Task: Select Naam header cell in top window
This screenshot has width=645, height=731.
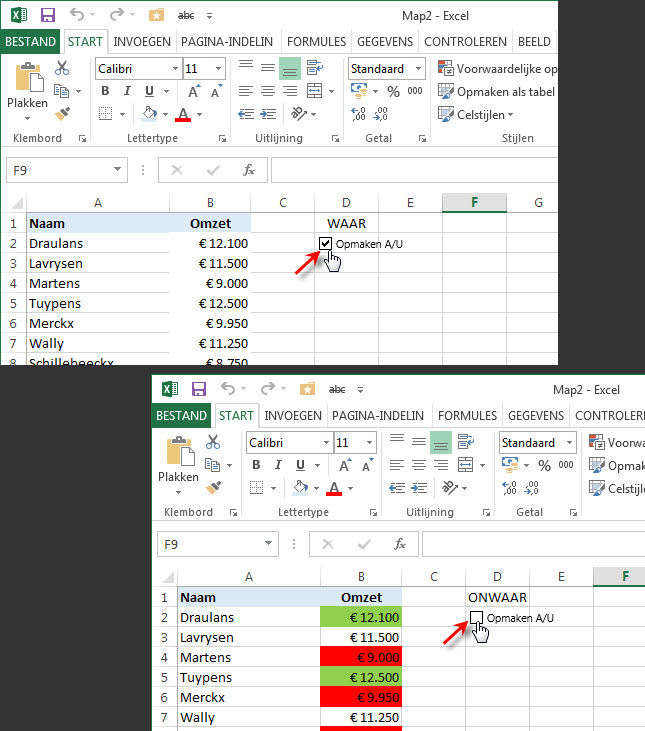Action: 98,223
